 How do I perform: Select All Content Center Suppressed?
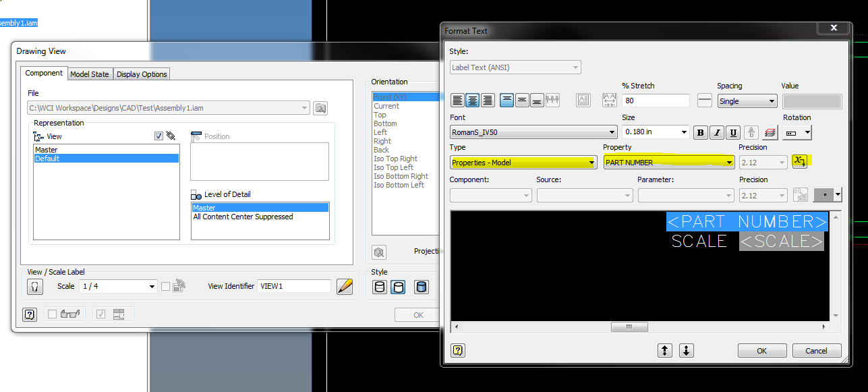pos(260,217)
